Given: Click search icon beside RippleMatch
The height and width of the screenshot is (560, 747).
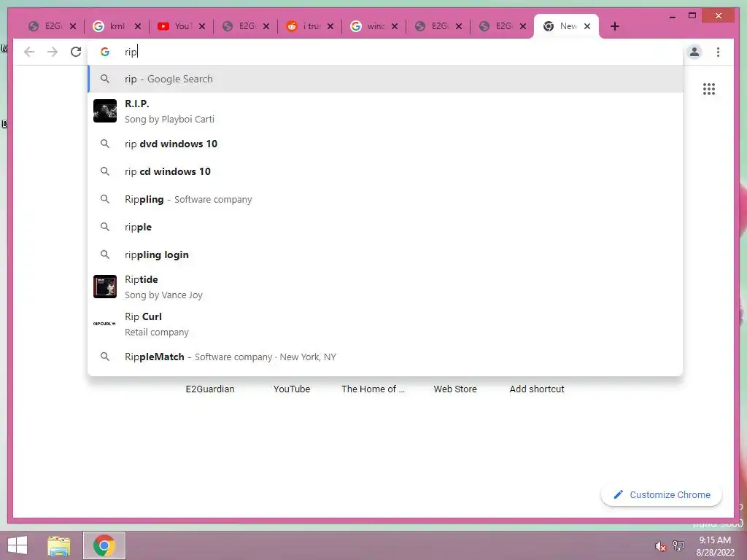Looking at the screenshot, I should pyautogui.click(x=105, y=357).
